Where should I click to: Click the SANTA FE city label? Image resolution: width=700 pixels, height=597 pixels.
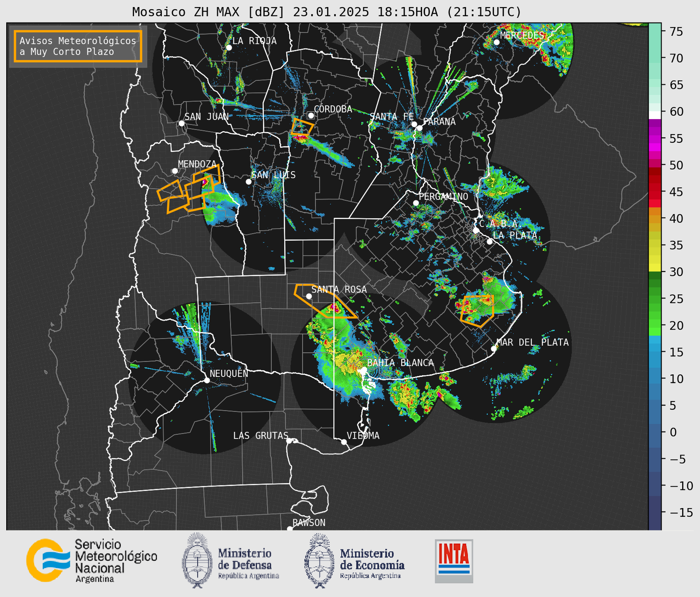[392, 117]
